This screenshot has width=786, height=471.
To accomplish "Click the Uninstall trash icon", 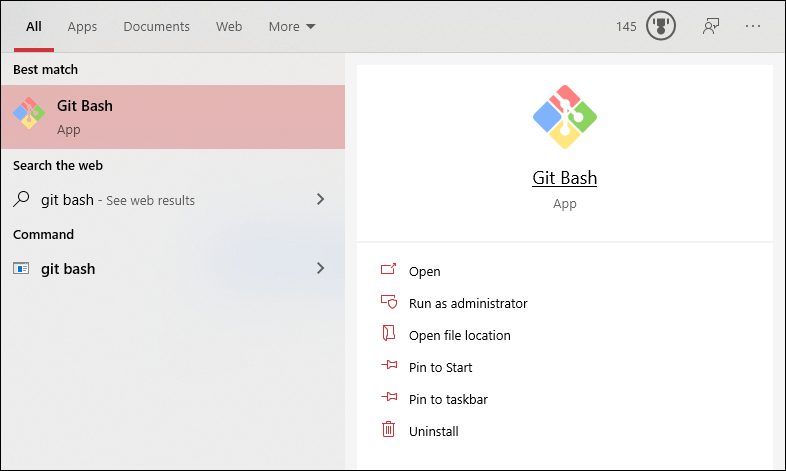I will (388, 429).
